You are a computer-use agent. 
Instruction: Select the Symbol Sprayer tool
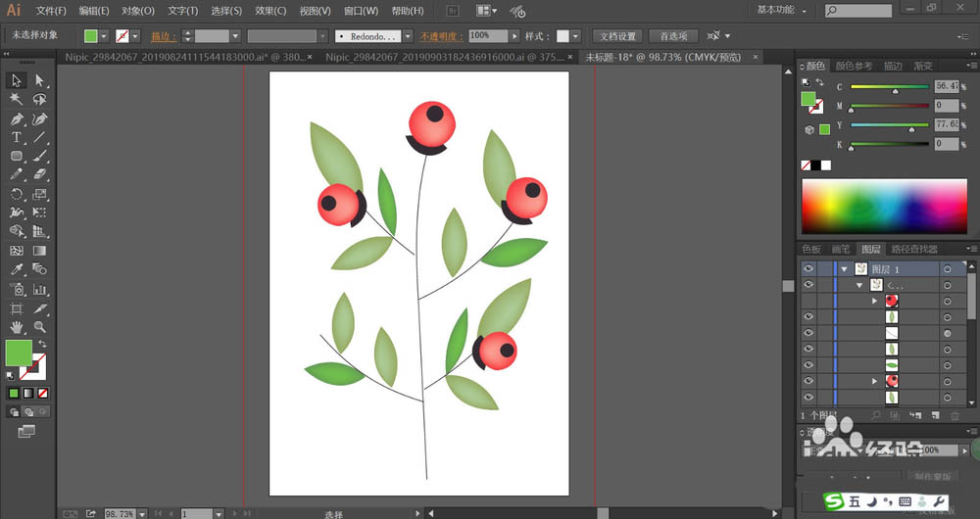click(x=17, y=289)
